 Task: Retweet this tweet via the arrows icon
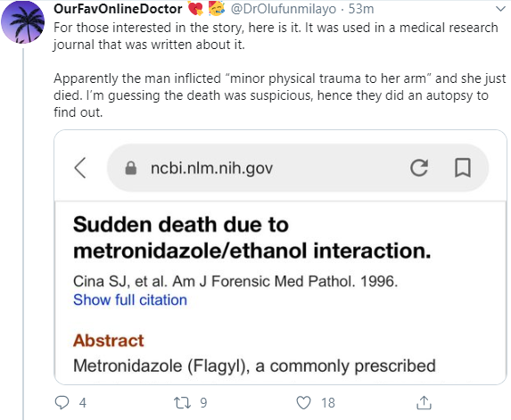(x=182, y=403)
